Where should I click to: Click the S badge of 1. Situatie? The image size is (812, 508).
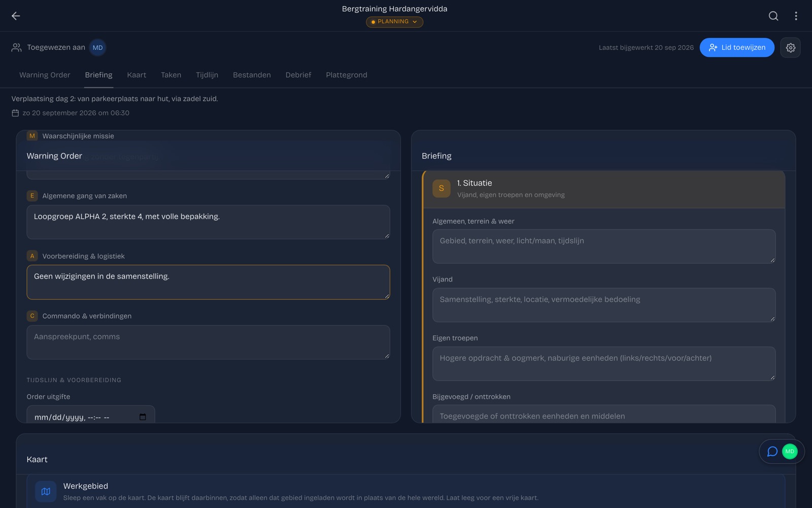pos(441,188)
